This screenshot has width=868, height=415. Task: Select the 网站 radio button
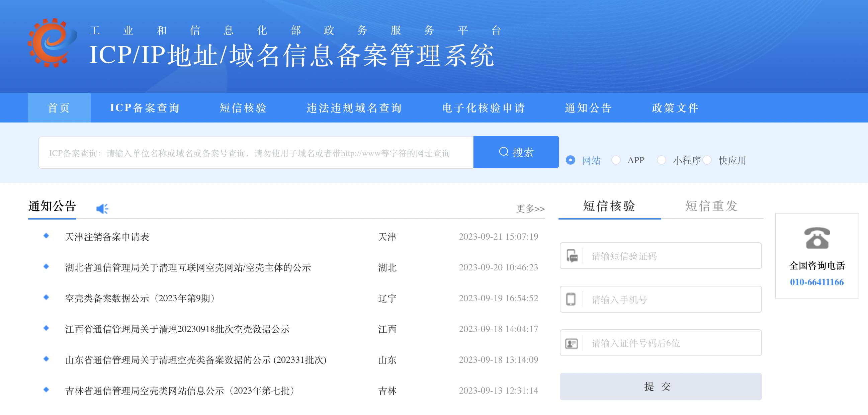(570, 160)
